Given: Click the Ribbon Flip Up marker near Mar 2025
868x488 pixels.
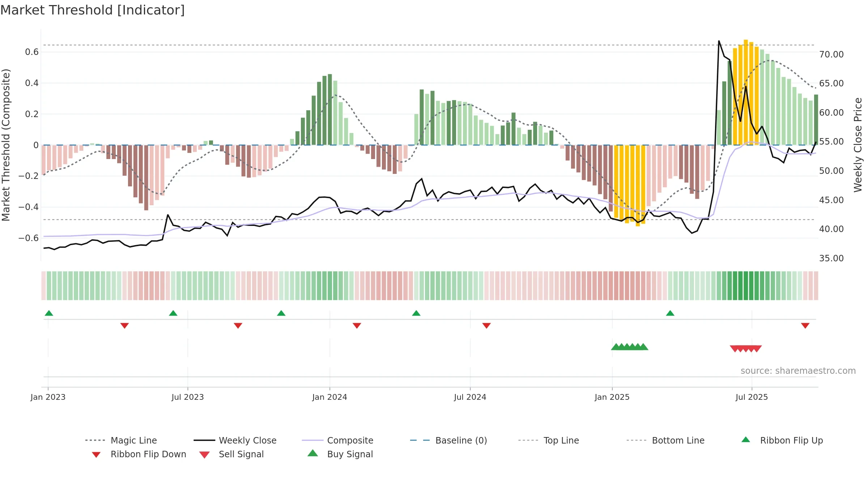Looking at the screenshot, I should click(670, 313).
